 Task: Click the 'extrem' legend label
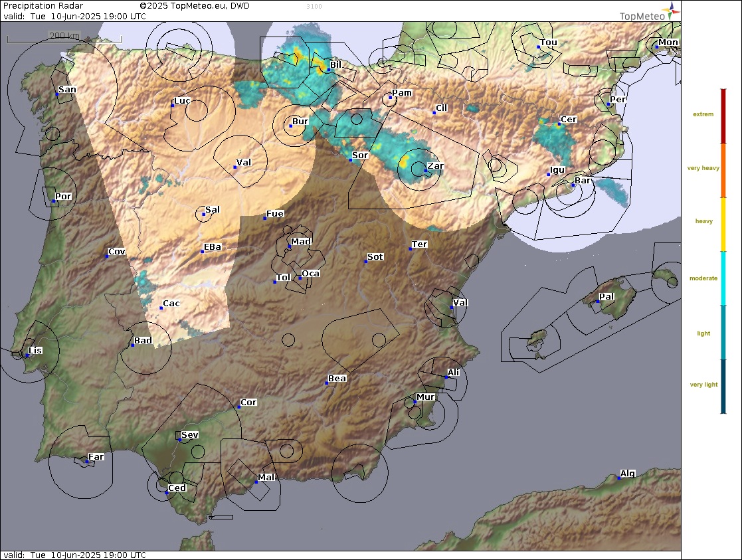[x=703, y=114]
